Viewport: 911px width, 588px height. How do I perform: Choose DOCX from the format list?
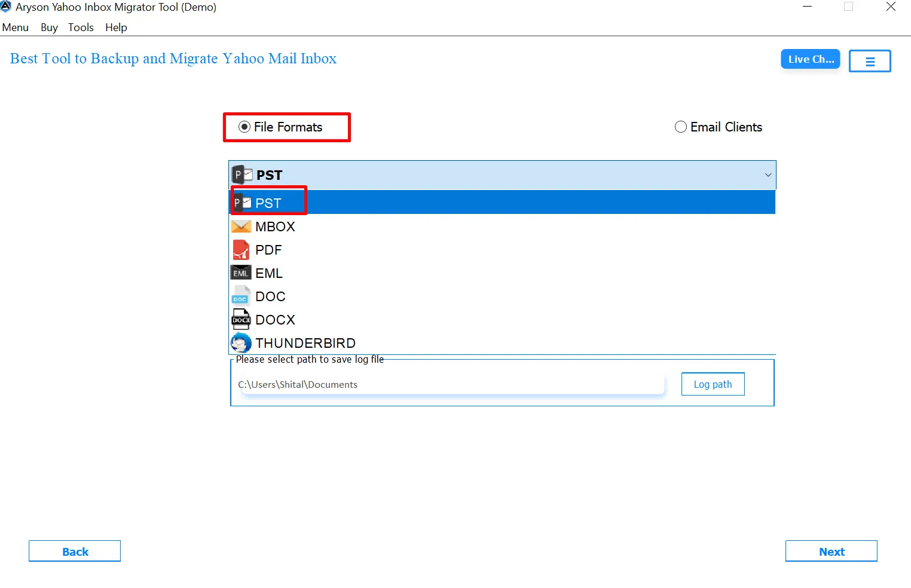(x=503, y=320)
